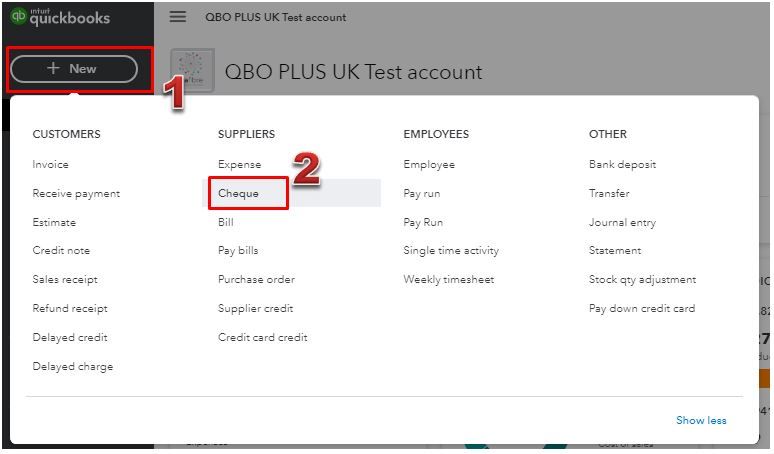The image size is (774, 454).
Task: Click the EMPLOYEES column heading
Action: (x=436, y=134)
